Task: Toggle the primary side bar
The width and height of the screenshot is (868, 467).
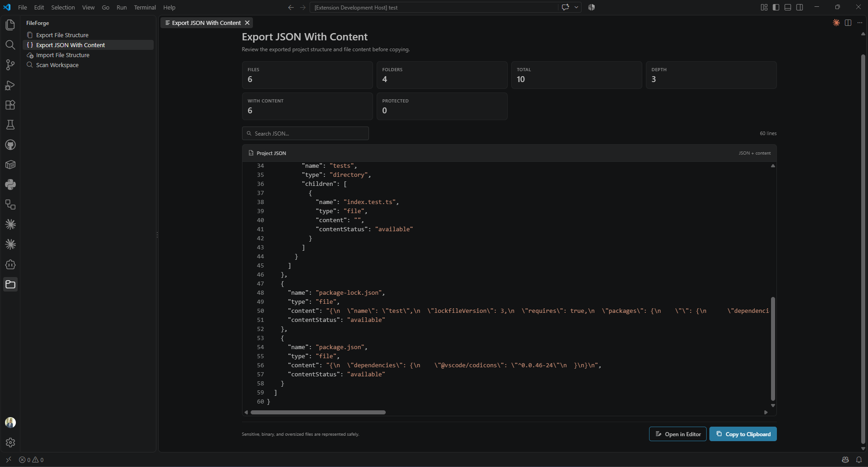Action: pyautogui.click(x=776, y=7)
